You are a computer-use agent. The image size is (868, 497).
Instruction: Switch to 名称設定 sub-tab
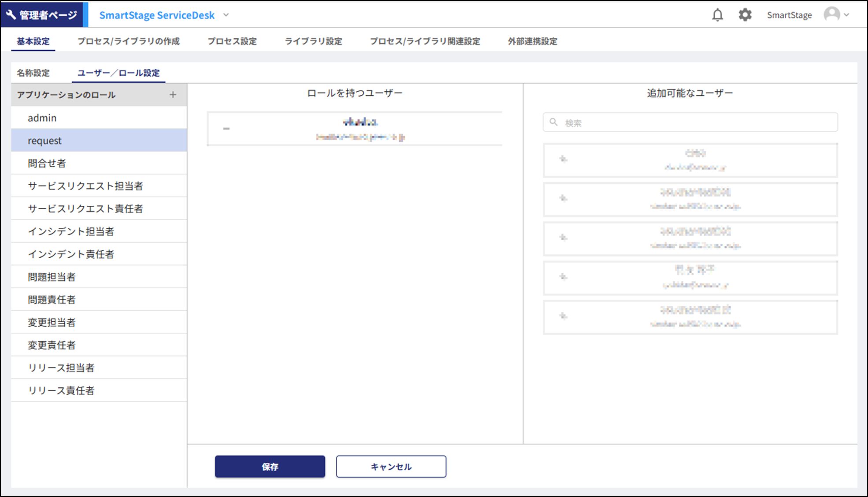point(33,73)
